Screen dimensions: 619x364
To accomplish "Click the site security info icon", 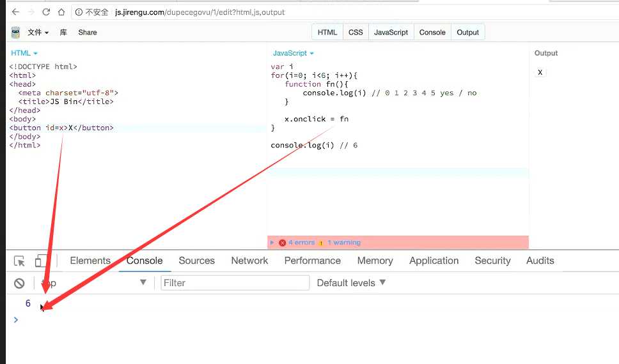I will click(x=79, y=12).
